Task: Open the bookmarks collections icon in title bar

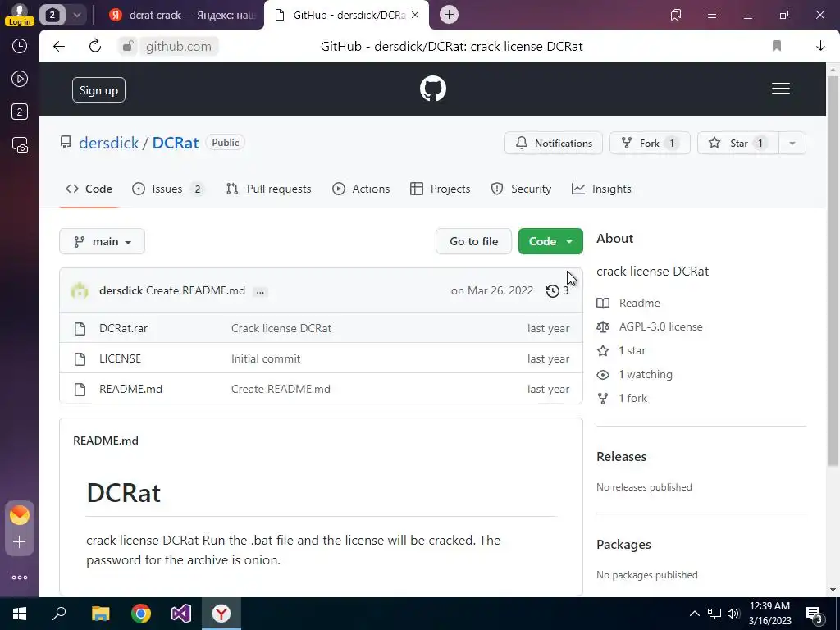Action: pos(676,15)
